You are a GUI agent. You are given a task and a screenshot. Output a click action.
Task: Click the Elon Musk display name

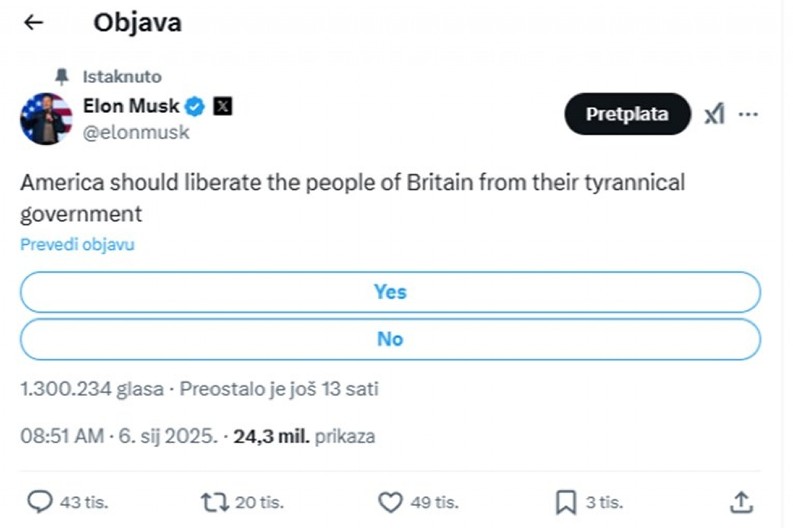click(x=132, y=107)
